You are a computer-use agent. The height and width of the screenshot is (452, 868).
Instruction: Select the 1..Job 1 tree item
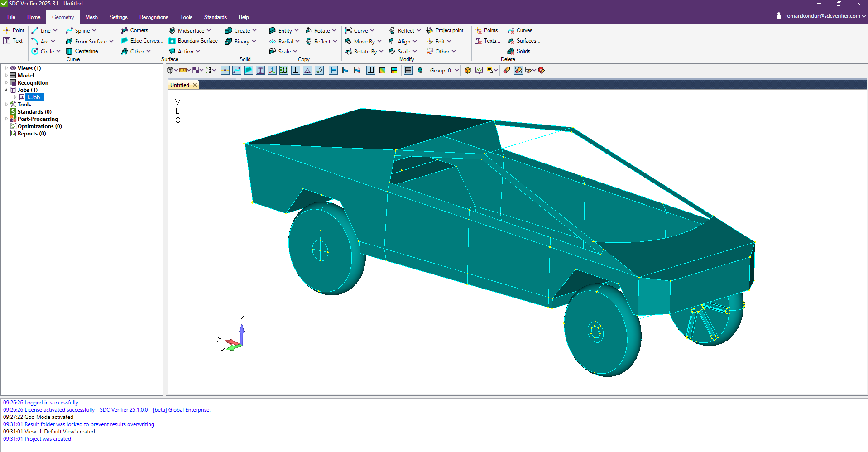pyautogui.click(x=35, y=97)
